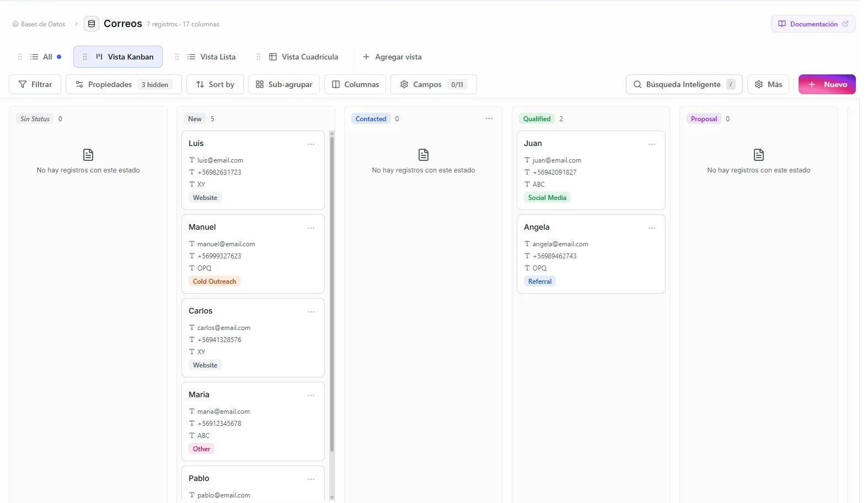Click the document icon in Sin Status column
This screenshot has width=868, height=503.
(x=88, y=155)
